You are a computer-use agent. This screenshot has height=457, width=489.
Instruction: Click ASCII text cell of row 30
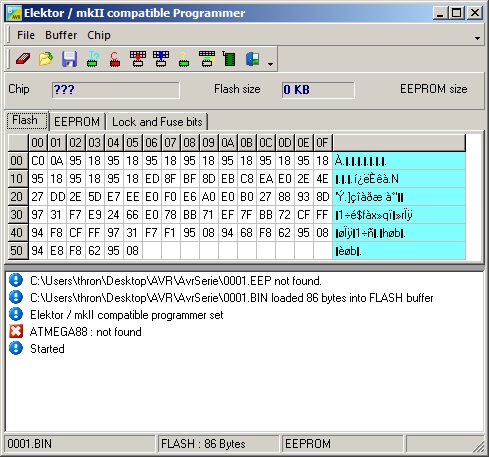point(399,215)
